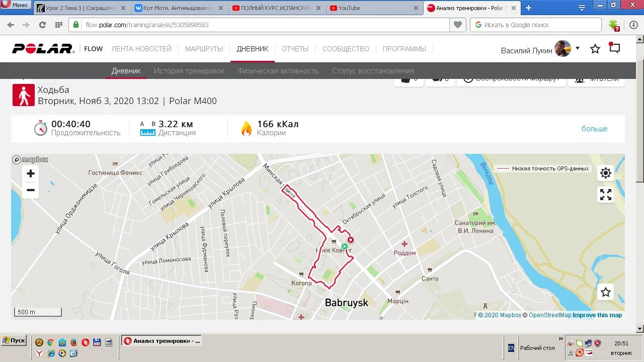Screen dimensions: 644x362
Task: Add page to bookmarks with heart icon
Action: tap(458, 25)
